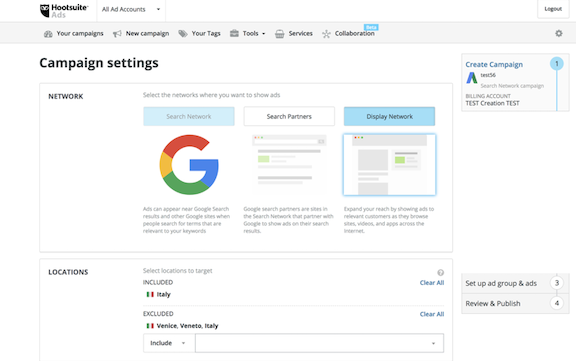Open the All Ad Accounts dropdown
The image size is (576, 361).
coord(131,10)
